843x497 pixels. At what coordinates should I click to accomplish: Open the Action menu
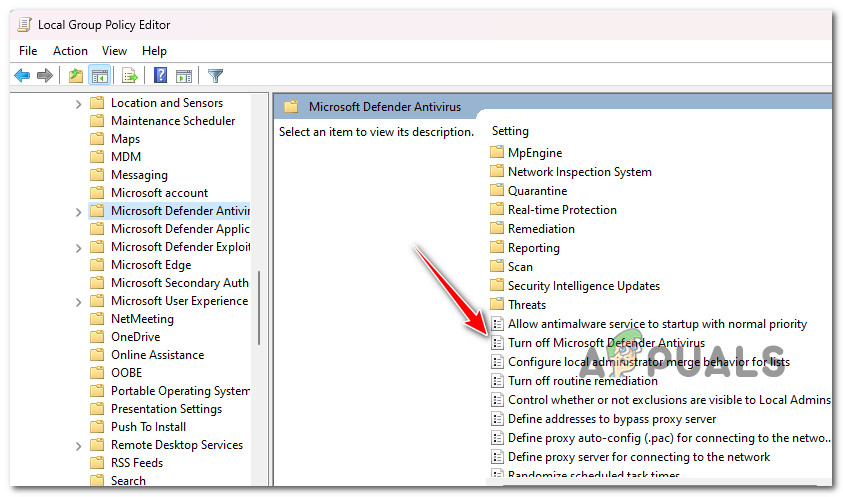(70, 51)
